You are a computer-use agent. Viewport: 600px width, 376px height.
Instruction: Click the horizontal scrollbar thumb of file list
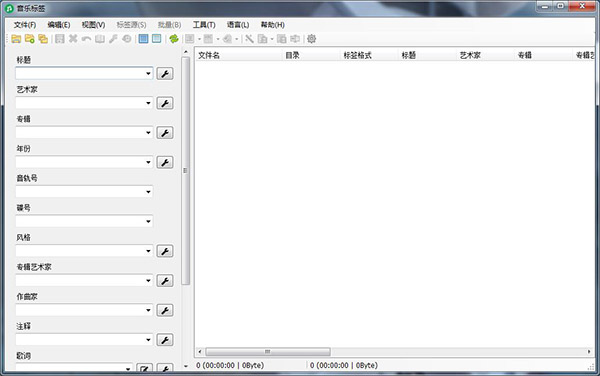(268, 351)
